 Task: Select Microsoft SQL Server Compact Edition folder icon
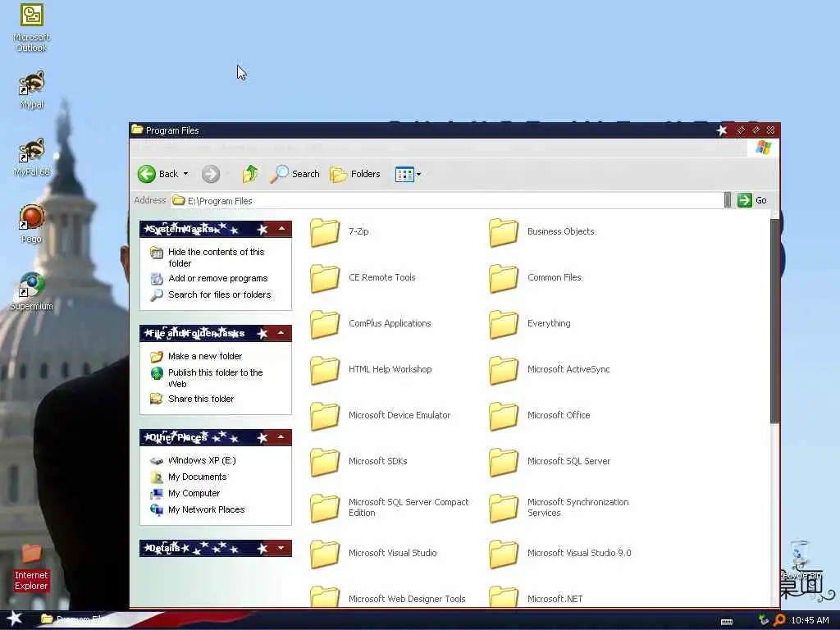click(x=325, y=508)
